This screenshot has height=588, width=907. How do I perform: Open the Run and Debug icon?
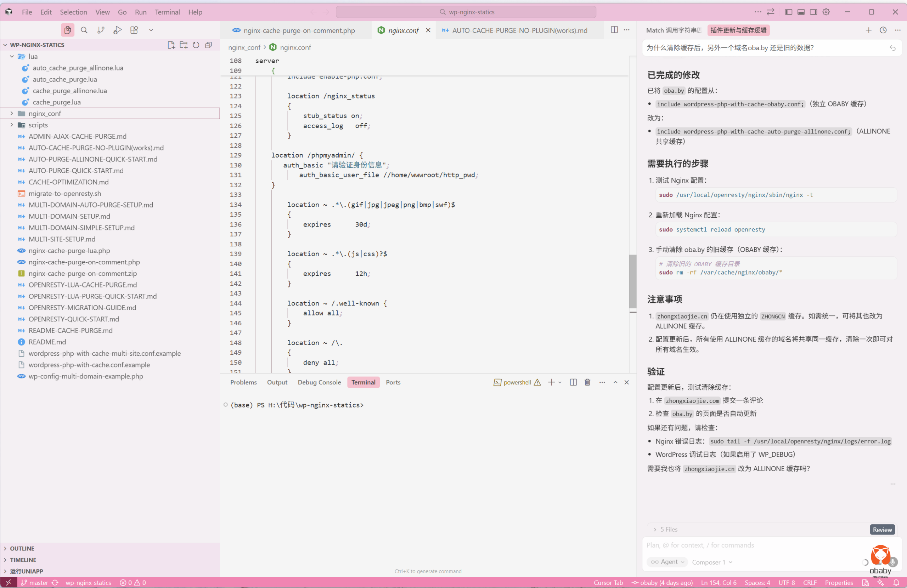(x=117, y=30)
